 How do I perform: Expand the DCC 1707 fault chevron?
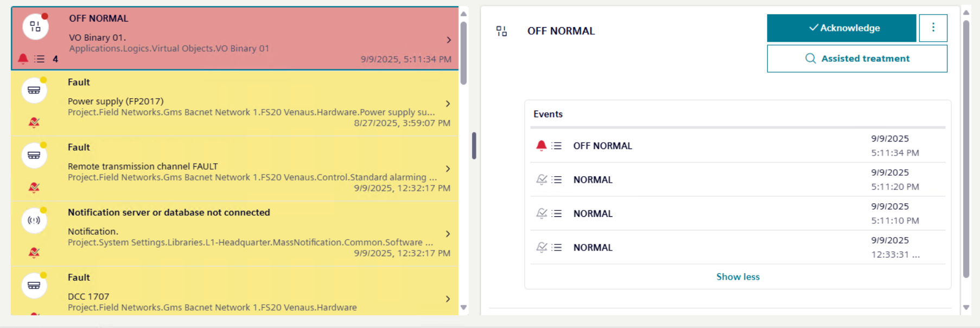tap(448, 299)
